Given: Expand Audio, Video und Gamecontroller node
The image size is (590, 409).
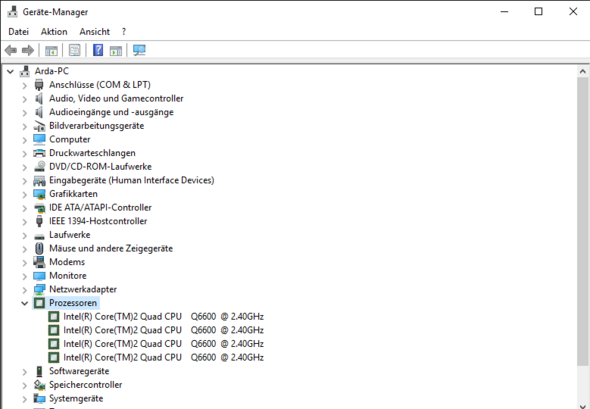Looking at the screenshot, I should 24,99.
